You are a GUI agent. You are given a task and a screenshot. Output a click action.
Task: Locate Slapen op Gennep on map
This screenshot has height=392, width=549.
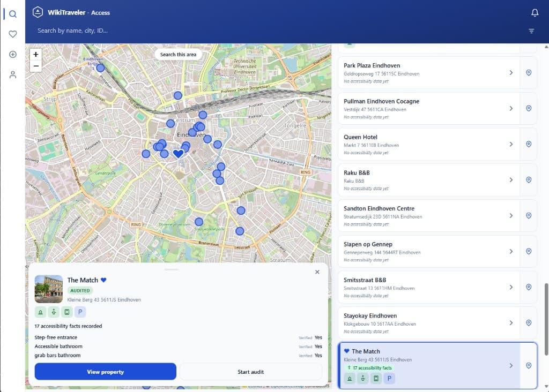(x=528, y=251)
